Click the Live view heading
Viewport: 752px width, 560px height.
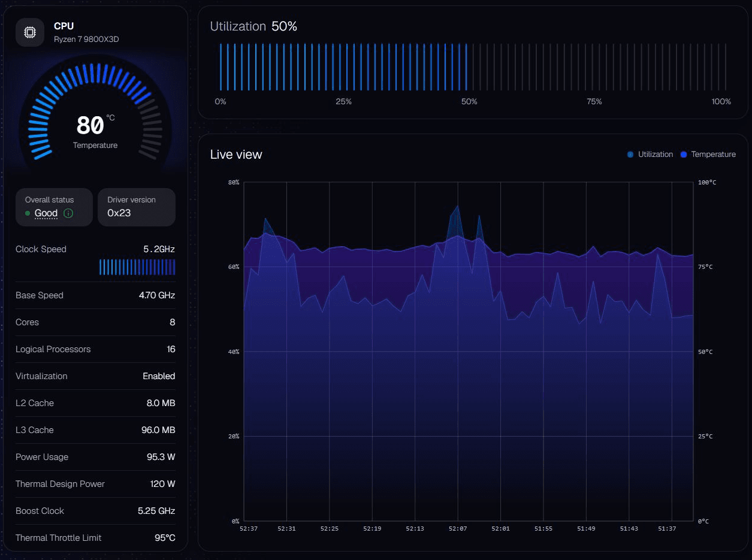pyautogui.click(x=236, y=155)
